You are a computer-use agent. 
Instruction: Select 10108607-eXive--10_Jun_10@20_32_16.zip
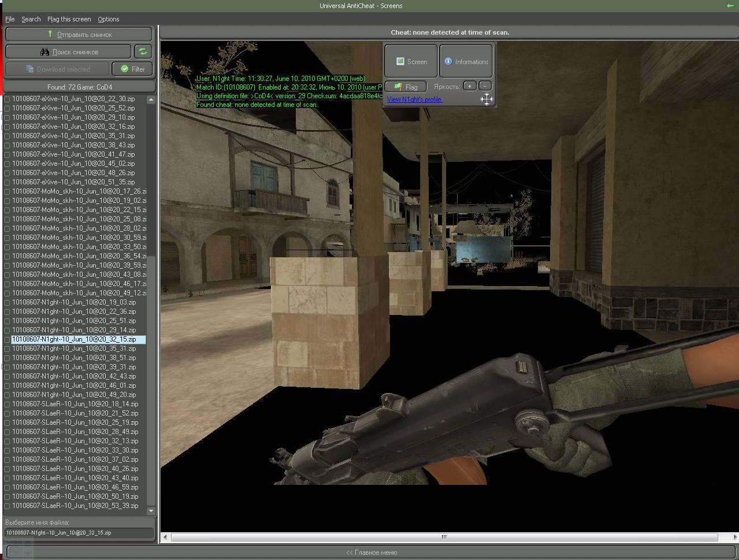[73, 127]
